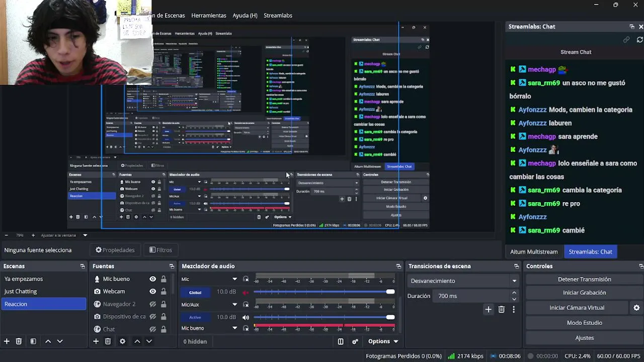Show the Chat source
This screenshot has width=644, height=362.
152,329
